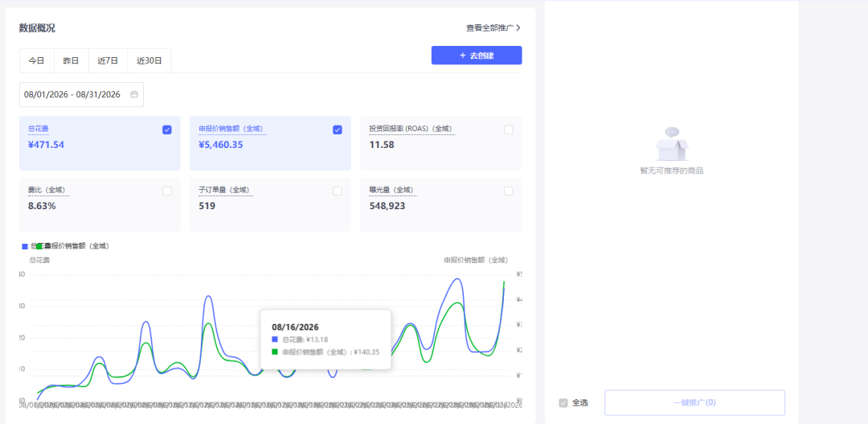868x424 pixels.
Task: Click the 11.58 ROAS value
Action: 382,145
